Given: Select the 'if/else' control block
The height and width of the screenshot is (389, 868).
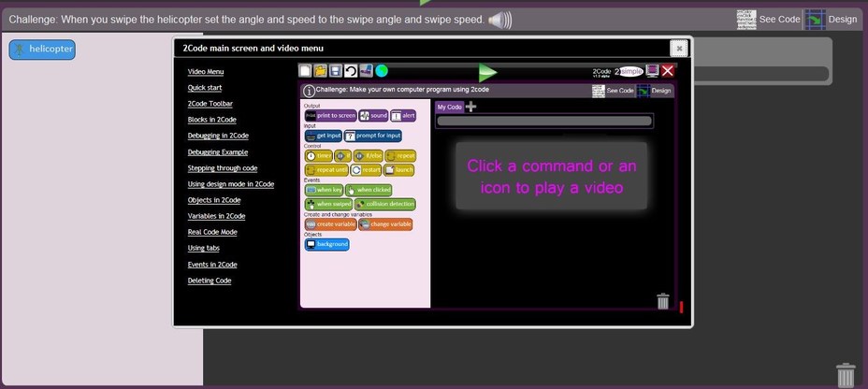Looking at the screenshot, I should pyautogui.click(x=369, y=156).
